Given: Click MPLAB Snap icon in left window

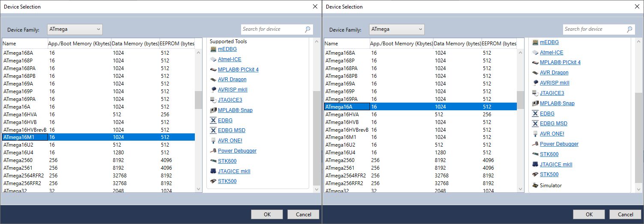Looking at the screenshot, I should (213, 110).
